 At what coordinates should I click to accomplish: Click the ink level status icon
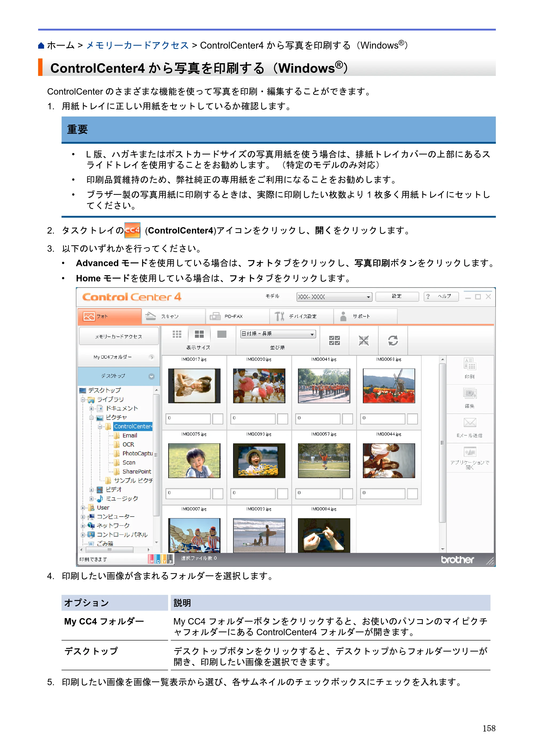click(x=160, y=559)
